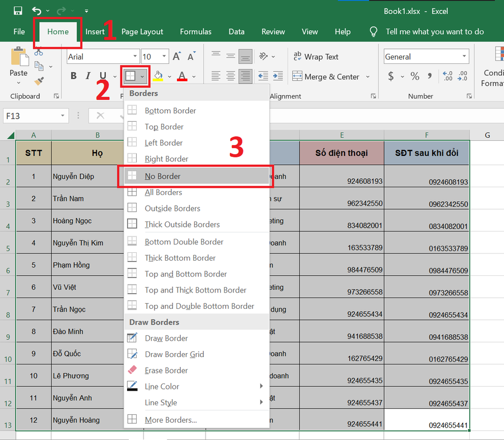504x440 pixels.
Task: Switch to the Review tab
Action: click(273, 31)
